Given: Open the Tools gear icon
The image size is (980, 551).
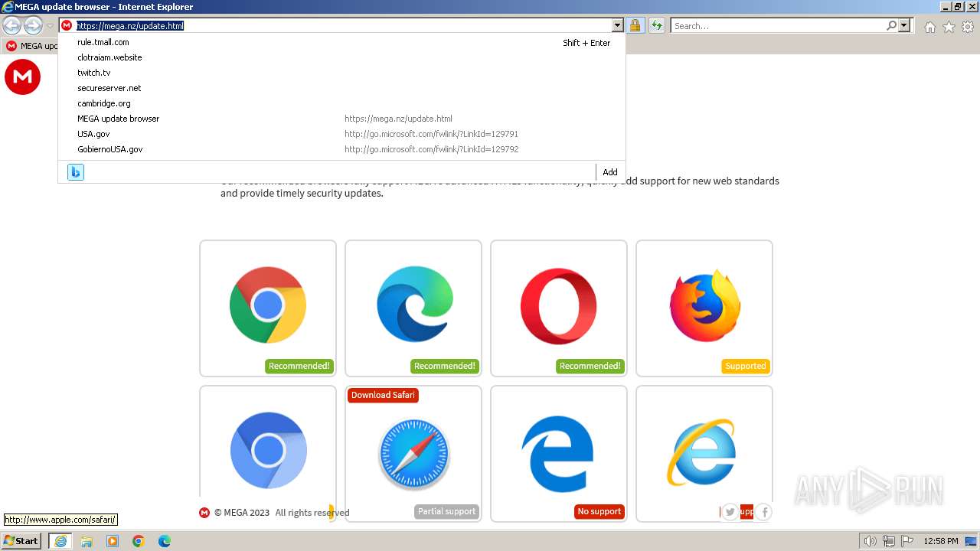Looking at the screenshot, I should pyautogui.click(x=968, y=27).
